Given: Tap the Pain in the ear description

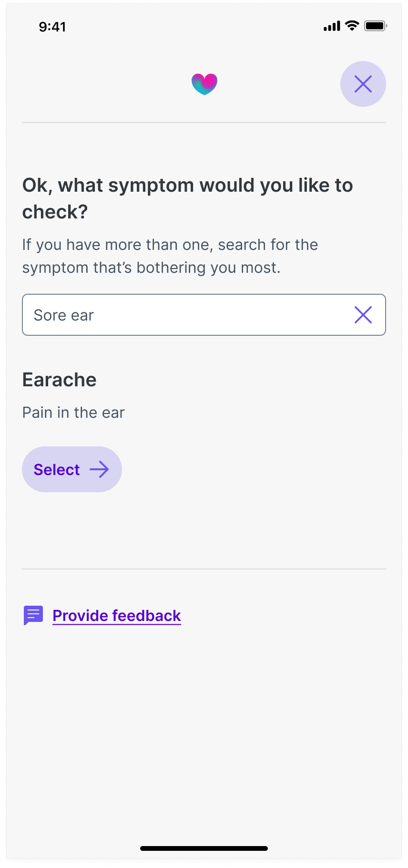Looking at the screenshot, I should pos(73,412).
